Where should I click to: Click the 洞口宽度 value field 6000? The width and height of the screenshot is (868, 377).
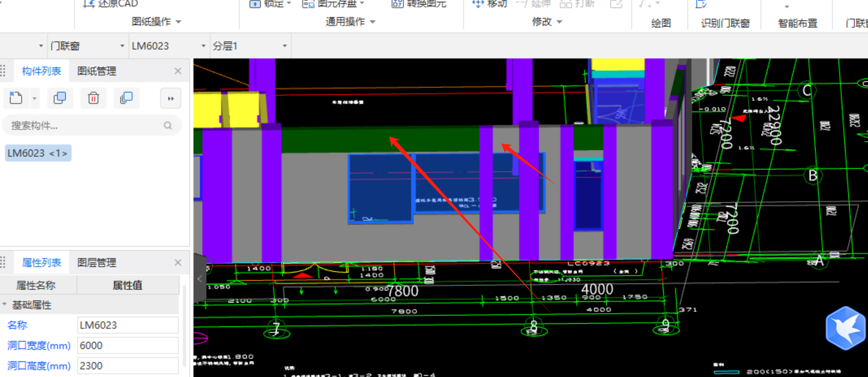128,345
